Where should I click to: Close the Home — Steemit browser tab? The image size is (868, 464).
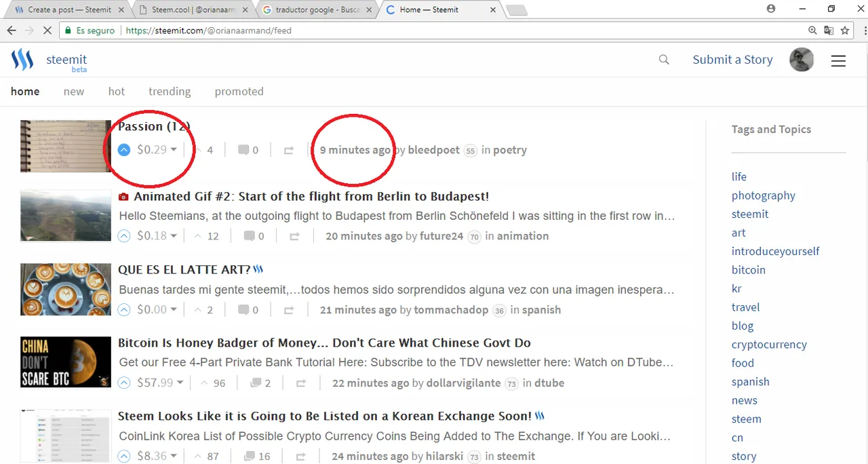point(492,9)
